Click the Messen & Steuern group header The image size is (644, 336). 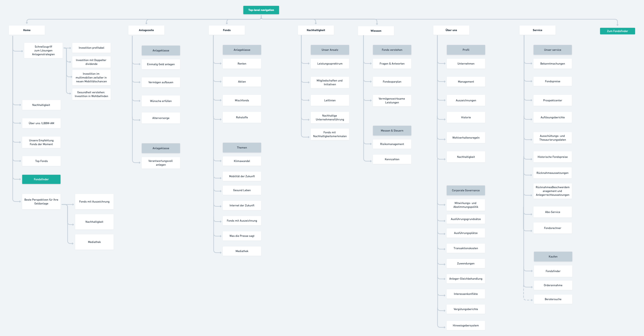point(392,130)
